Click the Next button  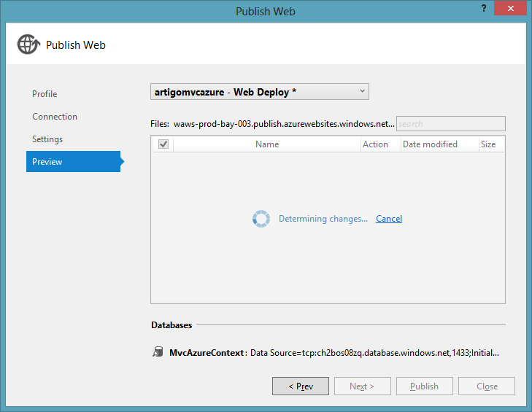(x=363, y=386)
